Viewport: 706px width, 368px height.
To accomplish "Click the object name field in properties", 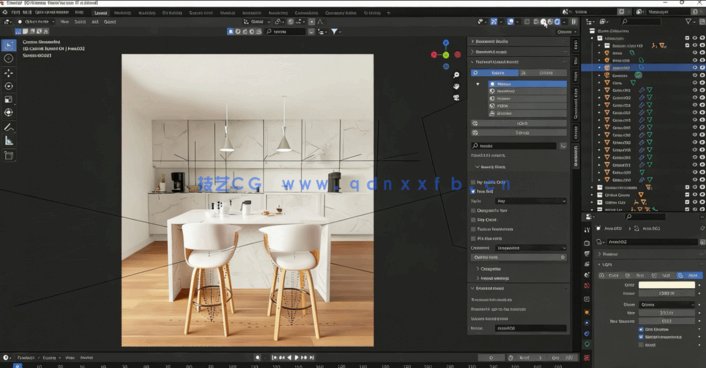I will pyautogui.click(x=652, y=242).
